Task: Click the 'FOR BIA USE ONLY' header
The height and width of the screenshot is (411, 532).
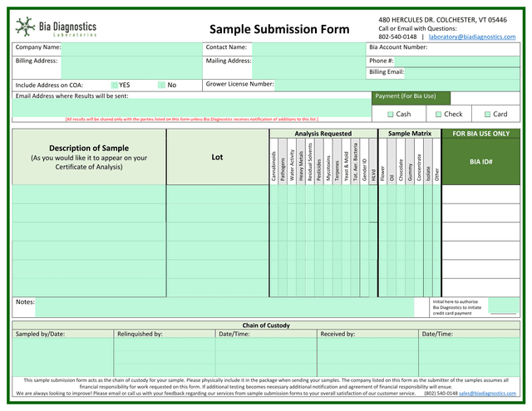Action: tap(480, 134)
